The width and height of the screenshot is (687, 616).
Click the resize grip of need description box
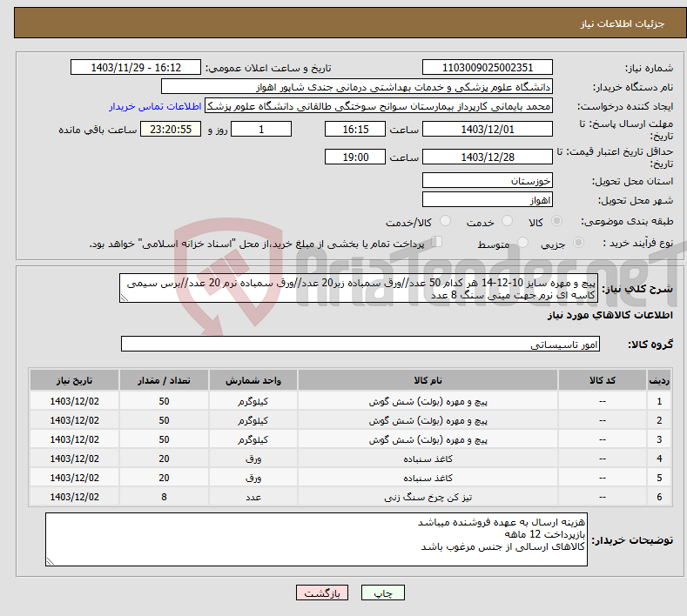coord(125,298)
